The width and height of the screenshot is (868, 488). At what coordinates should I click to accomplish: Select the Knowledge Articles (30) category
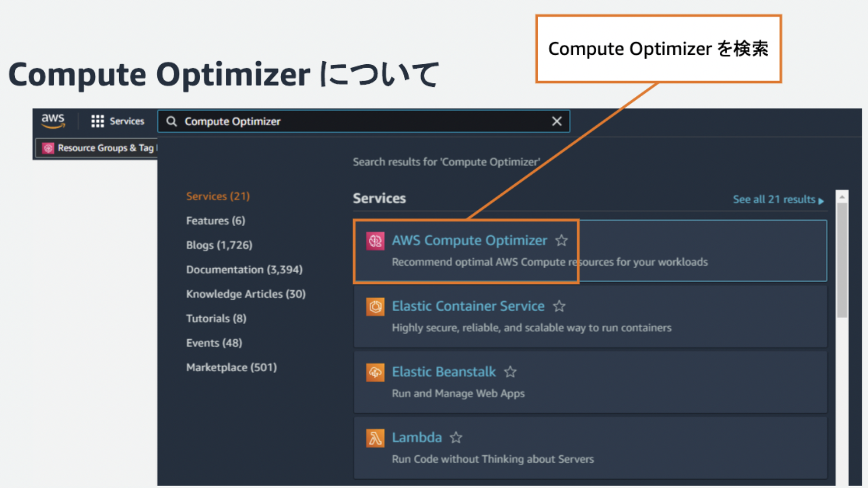click(246, 294)
